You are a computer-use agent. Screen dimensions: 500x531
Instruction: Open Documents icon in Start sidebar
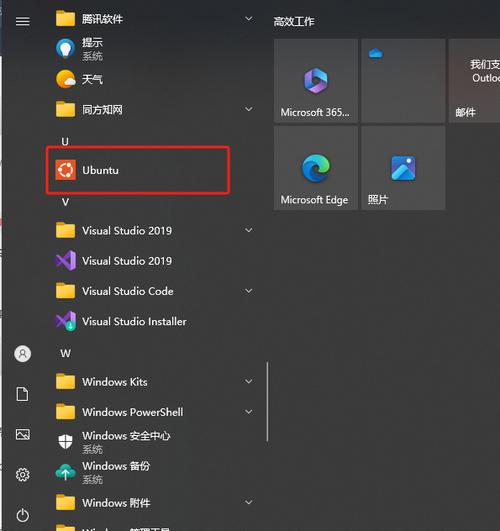pyautogui.click(x=23, y=394)
